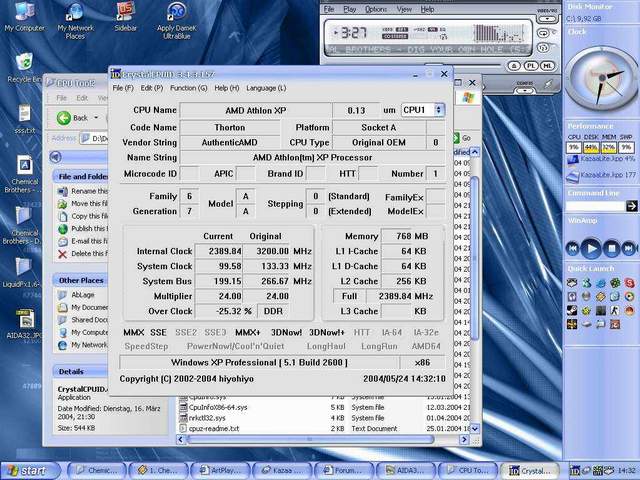Image resolution: width=640 pixels, height=480 pixels.
Task: Click the sidebar Command Line input field
Action: (596, 207)
